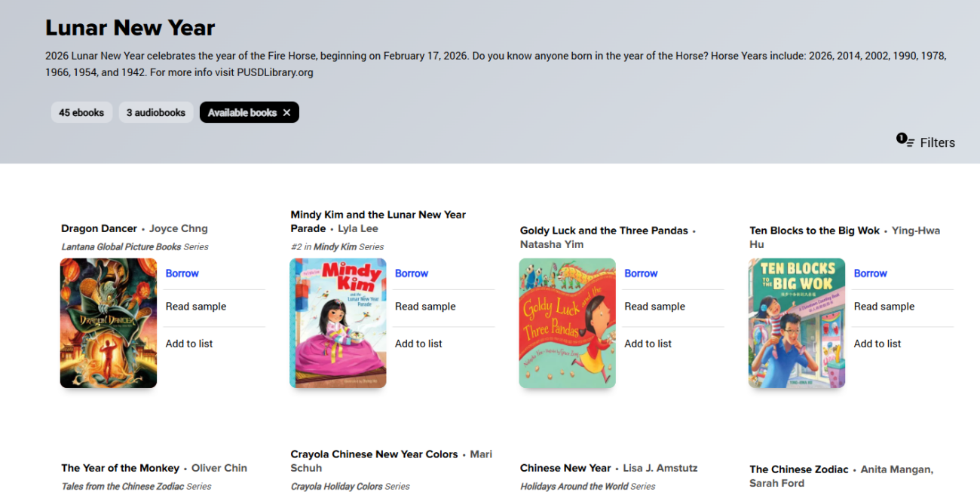Viewport: 980px width, 495px height.
Task: Open the Mindy Kim cover thumbnail
Action: (338, 323)
